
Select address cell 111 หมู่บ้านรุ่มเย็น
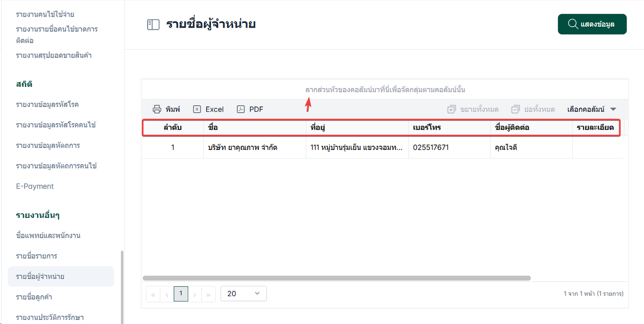coord(357,148)
